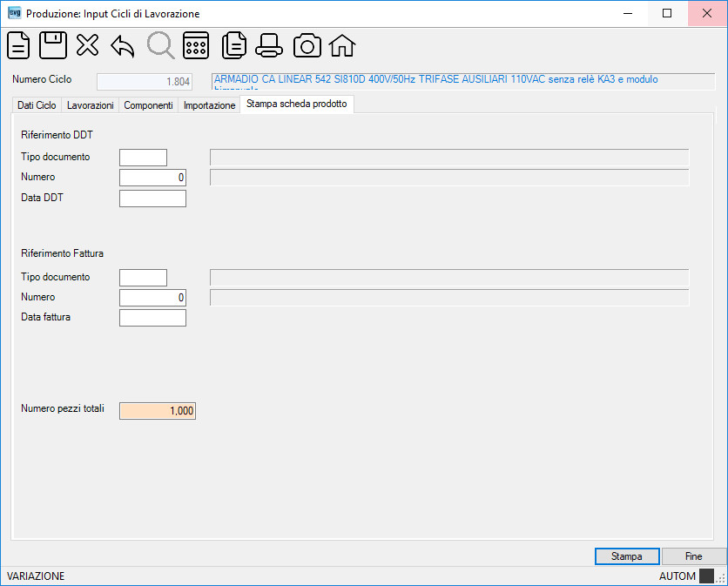This screenshot has height=586, width=728.
Task: Click the magnifying glass search icon
Action: click(x=160, y=45)
